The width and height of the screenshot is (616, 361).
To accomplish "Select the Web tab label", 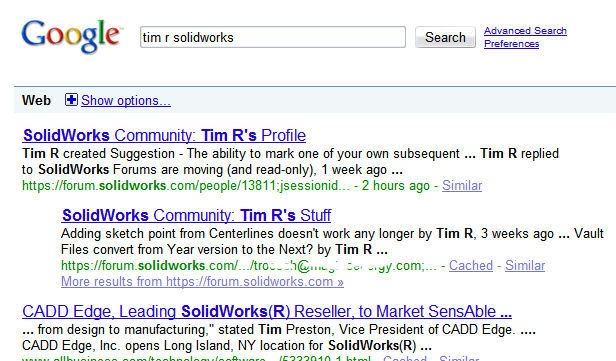I will click(36, 100).
